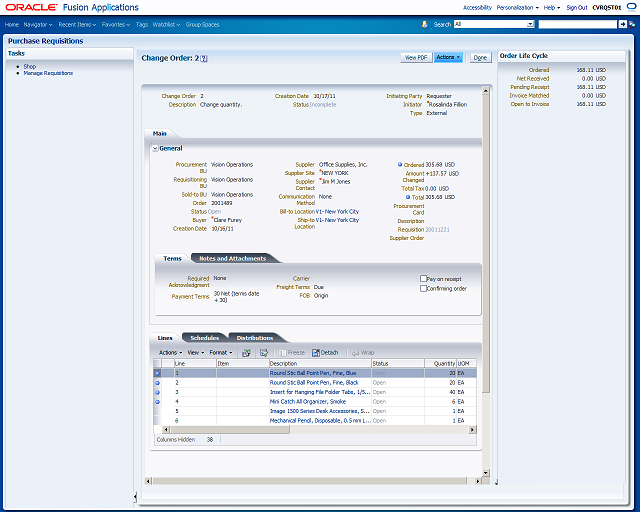This screenshot has height=512, width=640.
Task: Click the table horizontal scroll left arrow
Action: click(x=166, y=430)
